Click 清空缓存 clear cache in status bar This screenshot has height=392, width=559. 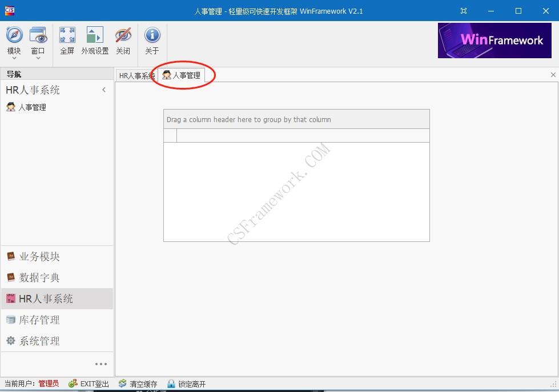tap(138, 384)
